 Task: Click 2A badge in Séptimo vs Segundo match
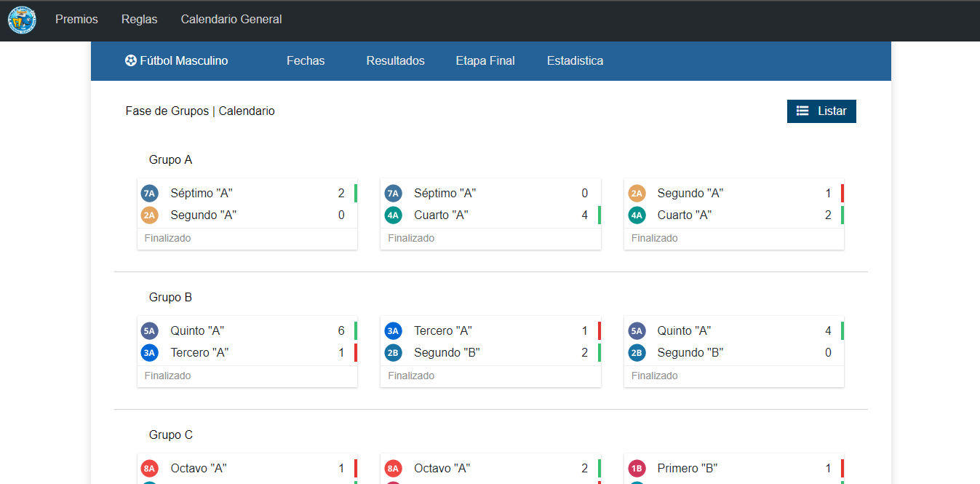[150, 215]
